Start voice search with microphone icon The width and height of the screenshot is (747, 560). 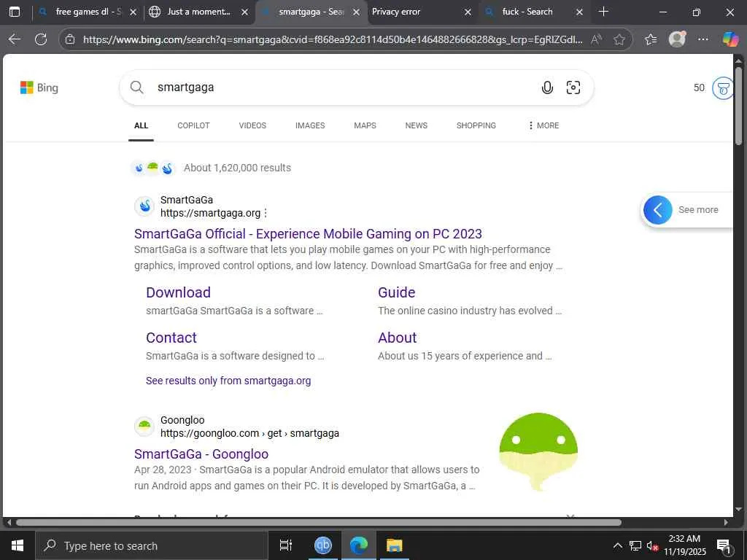(547, 87)
